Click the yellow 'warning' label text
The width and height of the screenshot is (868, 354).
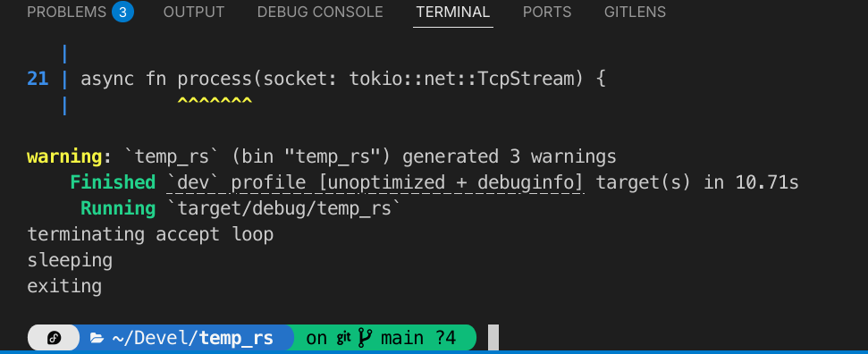[x=64, y=156]
